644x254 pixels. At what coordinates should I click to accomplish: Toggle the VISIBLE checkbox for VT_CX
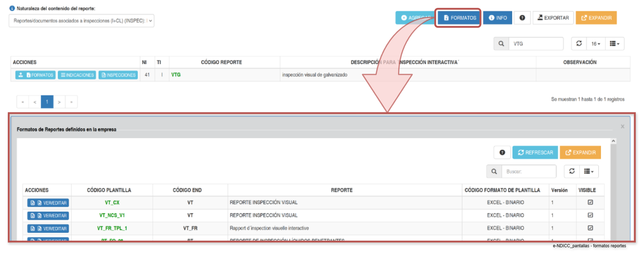(590, 202)
